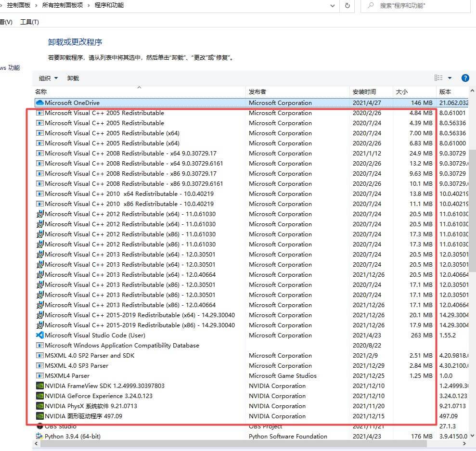Select Python 3.9.4 (64-bit) entry
Image resolution: width=476 pixels, height=451 pixels.
point(251,436)
